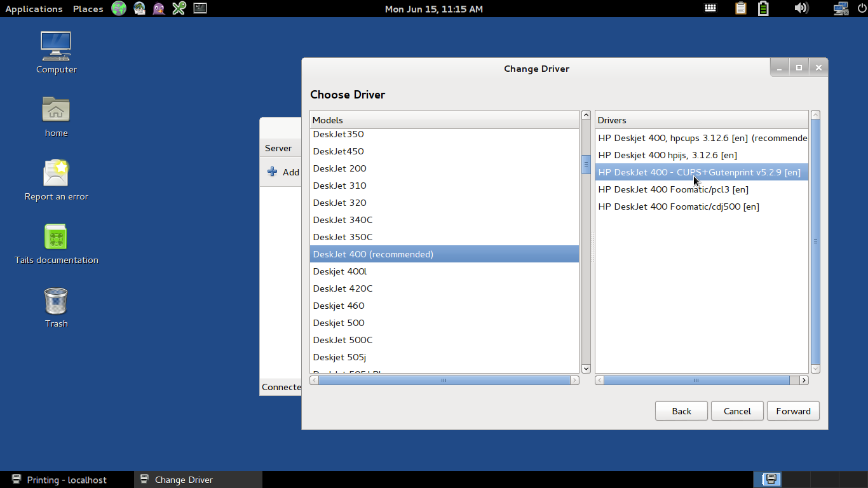Screen dimensions: 868x488
Task: Click the Drivers list scroll up arrow
Action: tap(816, 115)
